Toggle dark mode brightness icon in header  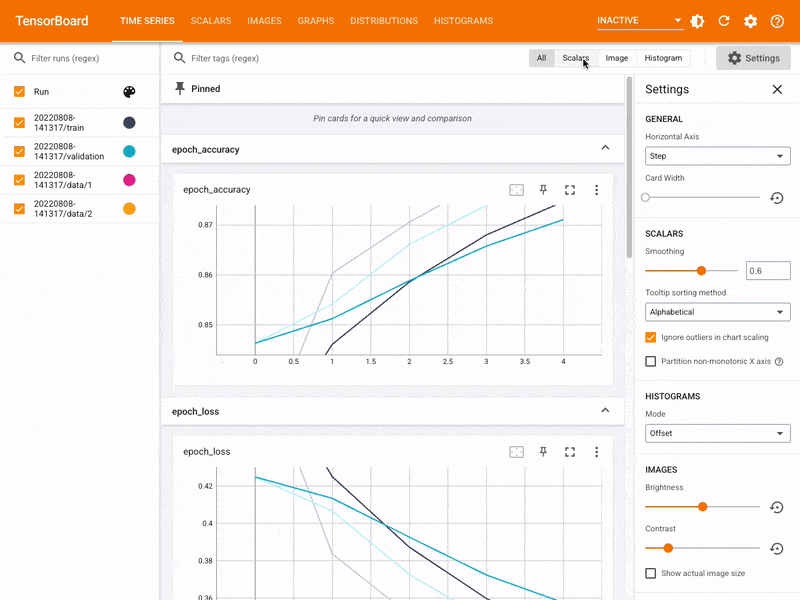pos(697,21)
